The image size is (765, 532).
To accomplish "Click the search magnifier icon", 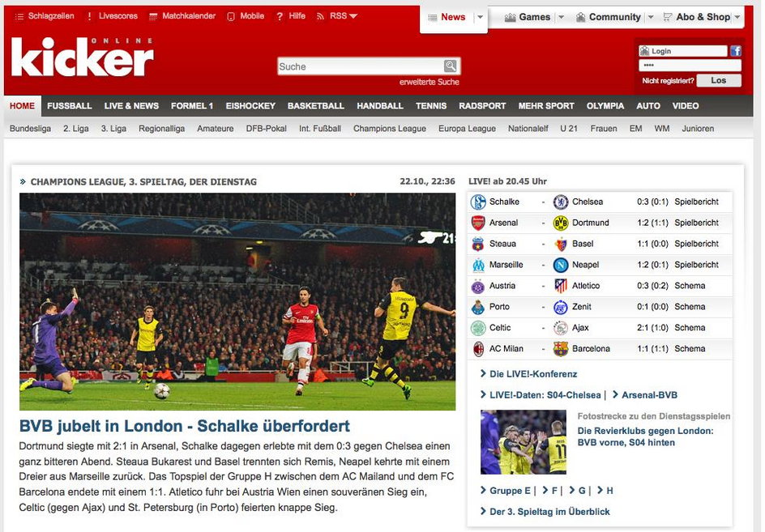I will click(451, 66).
